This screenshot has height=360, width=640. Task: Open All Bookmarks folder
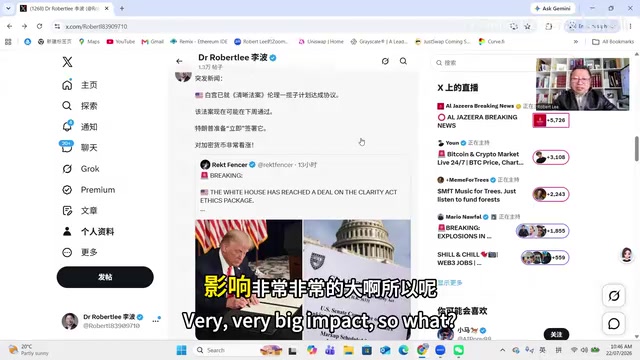[613, 42]
